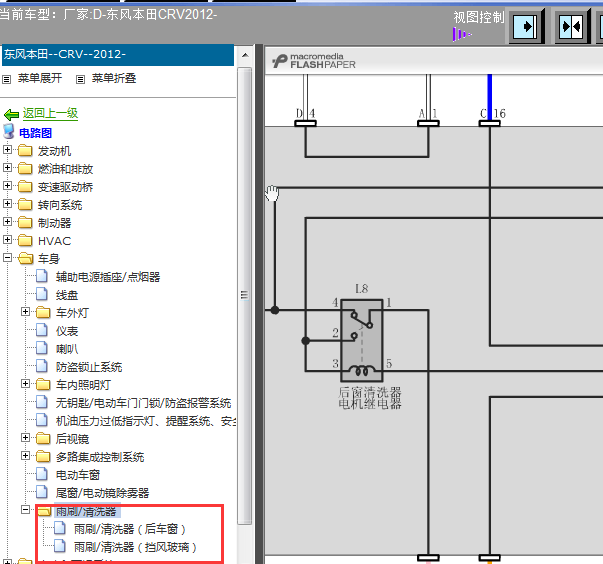Click the inward-arrows view control button
Screen dimensions: 603x564
(572, 27)
